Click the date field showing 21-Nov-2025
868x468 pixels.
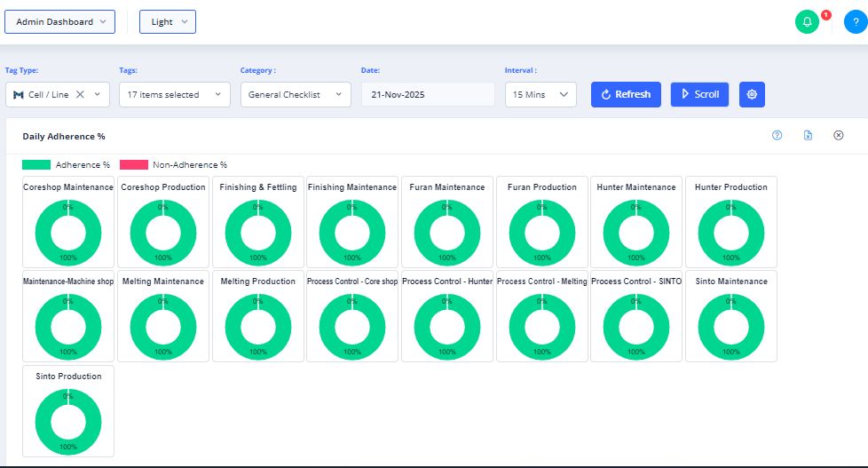pos(427,94)
